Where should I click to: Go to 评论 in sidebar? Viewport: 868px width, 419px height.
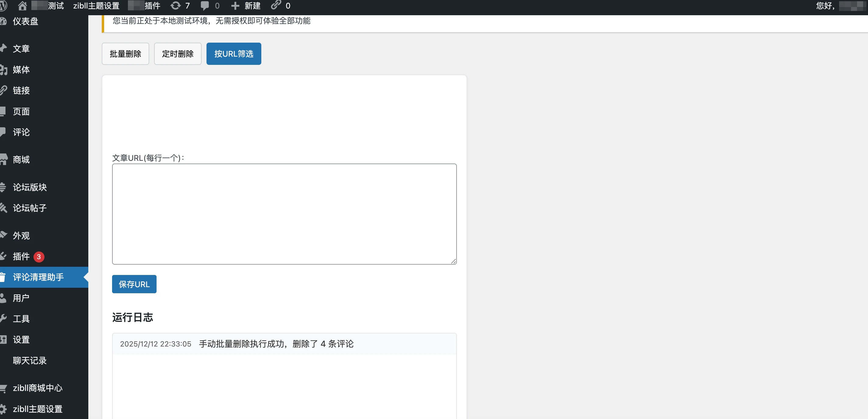(x=22, y=132)
